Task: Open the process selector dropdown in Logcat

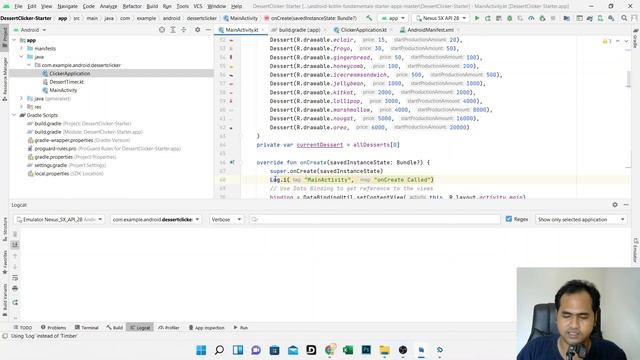Action: click(156, 220)
